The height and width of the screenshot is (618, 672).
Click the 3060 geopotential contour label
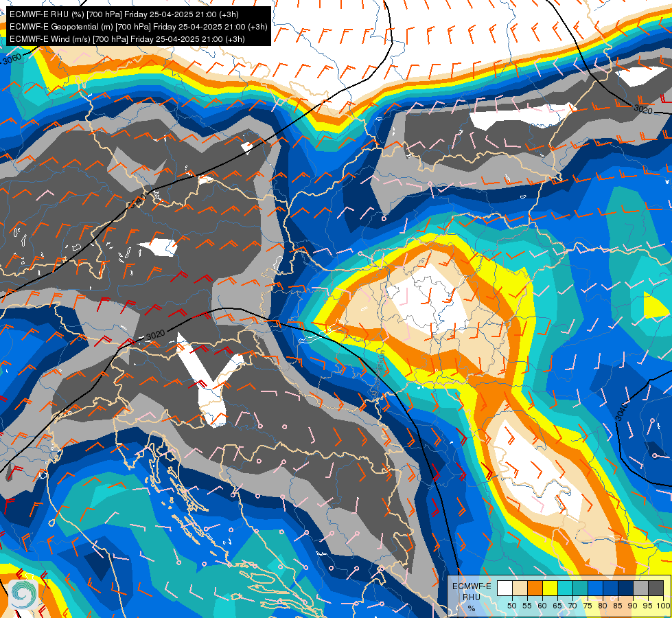tap(11, 58)
